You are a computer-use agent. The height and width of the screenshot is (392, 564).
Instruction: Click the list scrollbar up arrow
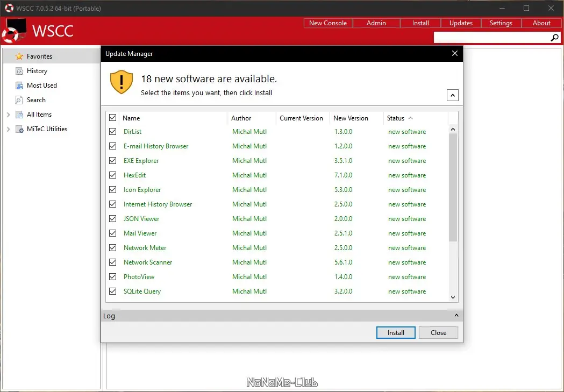453,129
